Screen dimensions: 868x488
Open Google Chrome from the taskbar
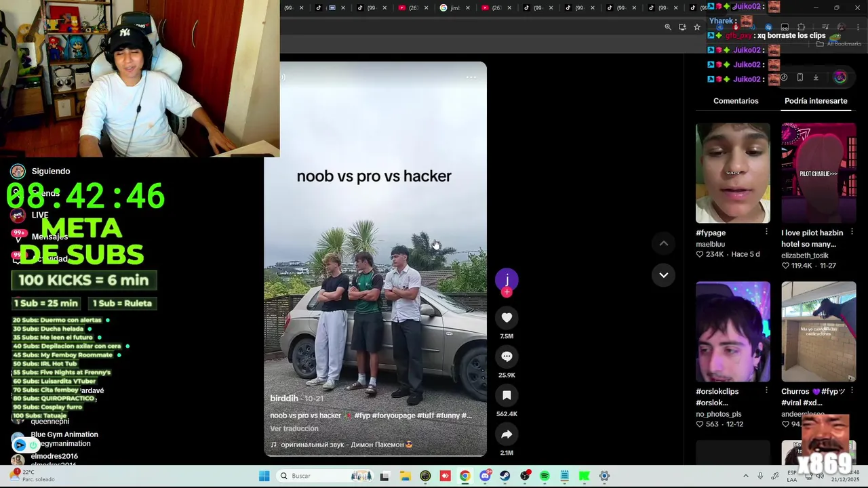click(x=465, y=476)
